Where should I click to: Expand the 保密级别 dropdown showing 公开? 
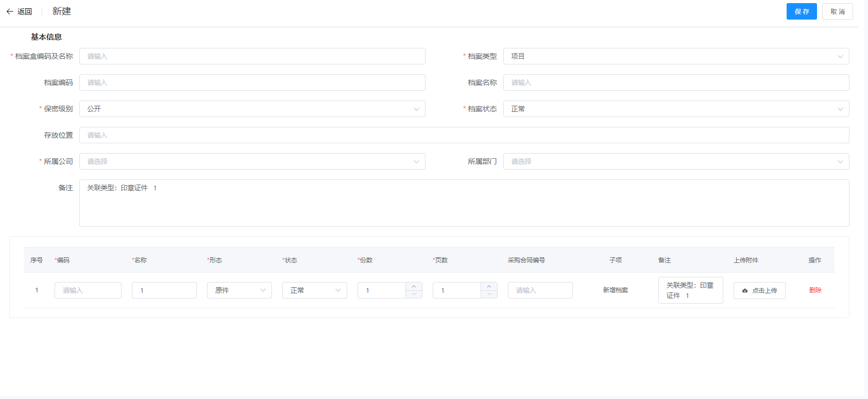click(252, 109)
